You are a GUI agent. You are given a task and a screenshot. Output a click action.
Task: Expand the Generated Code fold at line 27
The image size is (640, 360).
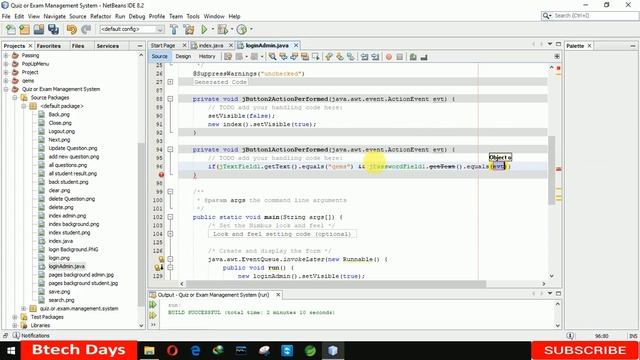tap(170, 82)
